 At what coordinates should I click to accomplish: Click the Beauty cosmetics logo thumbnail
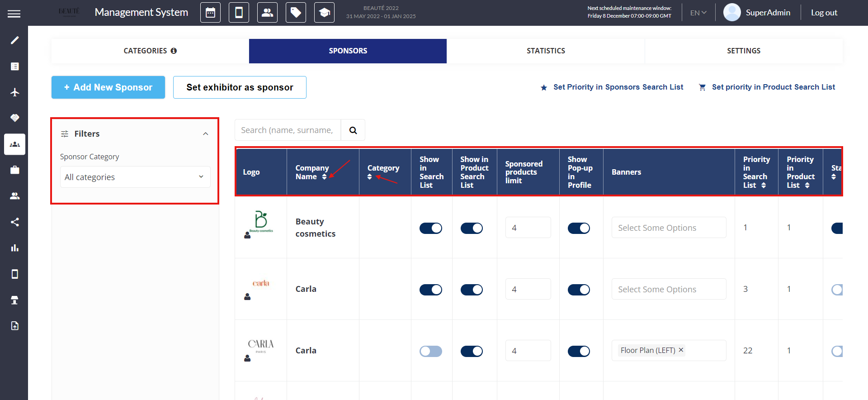coord(261,221)
